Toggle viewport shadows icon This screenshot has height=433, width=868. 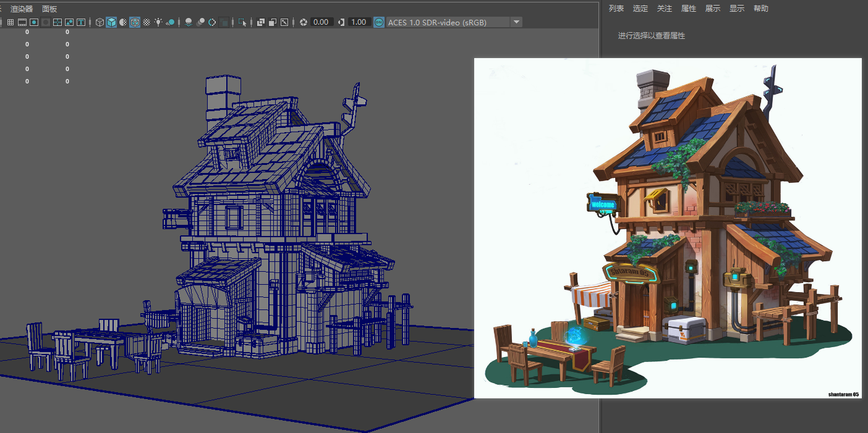tap(170, 22)
